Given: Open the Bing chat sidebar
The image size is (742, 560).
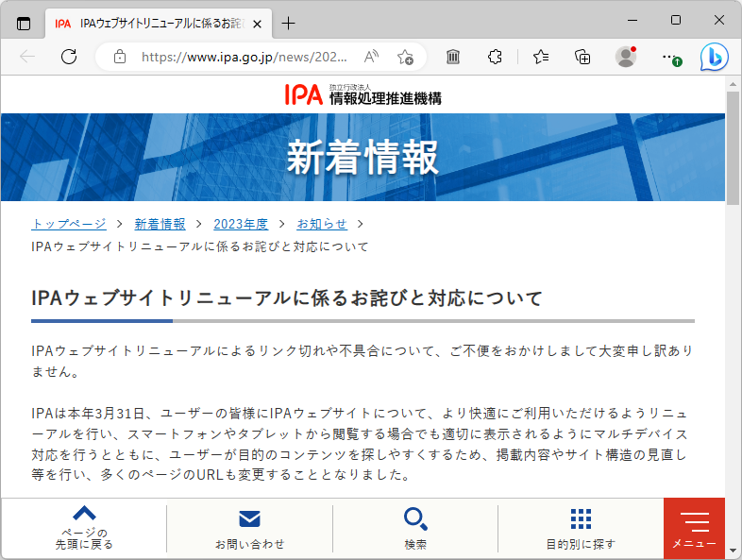Looking at the screenshot, I should coord(714,57).
